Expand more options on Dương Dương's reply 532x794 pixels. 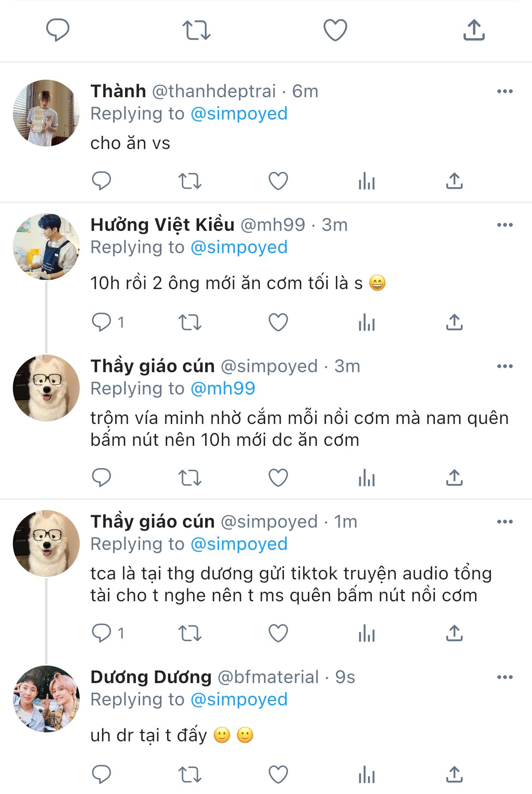(x=505, y=677)
